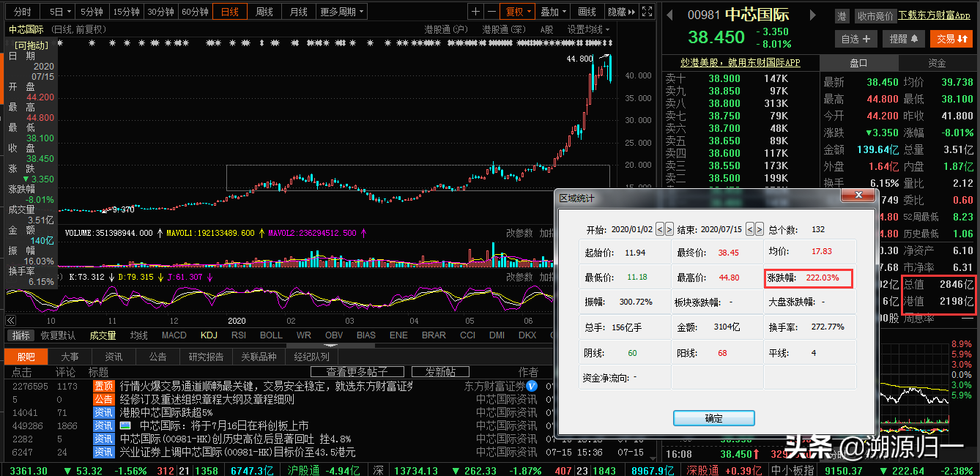Screen dimensions: 980x476
Task: Step end date forward in 区域统计
Action: coord(759,229)
